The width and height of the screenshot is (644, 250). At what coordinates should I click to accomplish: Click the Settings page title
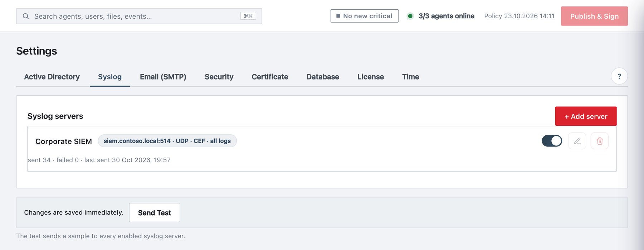point(36,51)
